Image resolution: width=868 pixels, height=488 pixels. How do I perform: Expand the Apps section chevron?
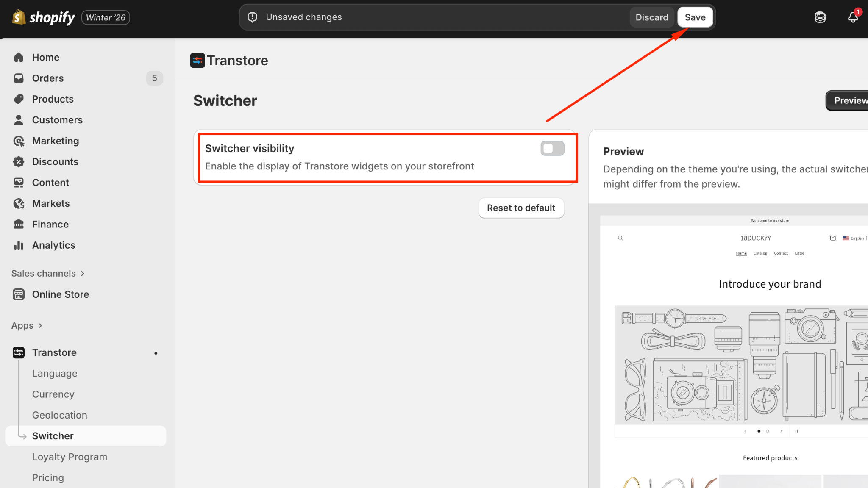40,326
